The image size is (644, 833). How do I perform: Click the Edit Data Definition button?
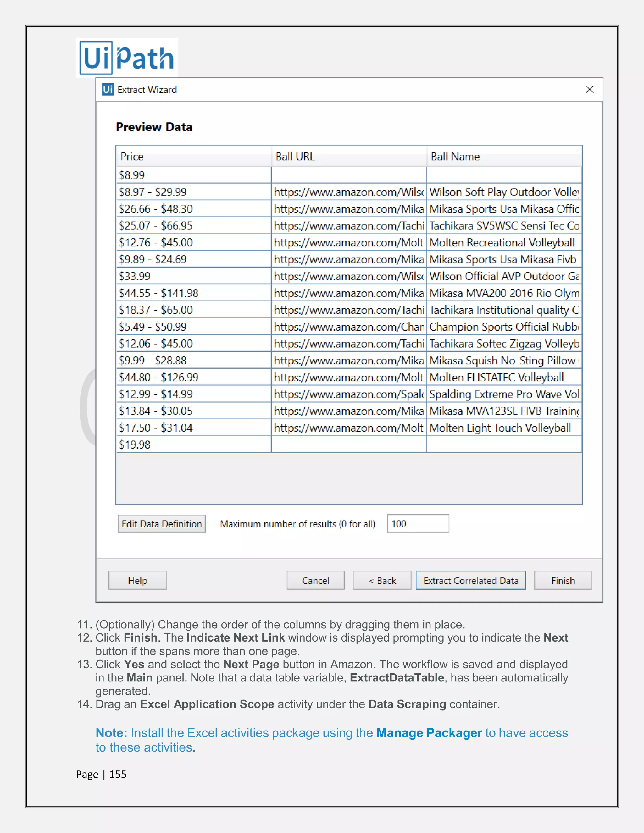pos(162,524)
